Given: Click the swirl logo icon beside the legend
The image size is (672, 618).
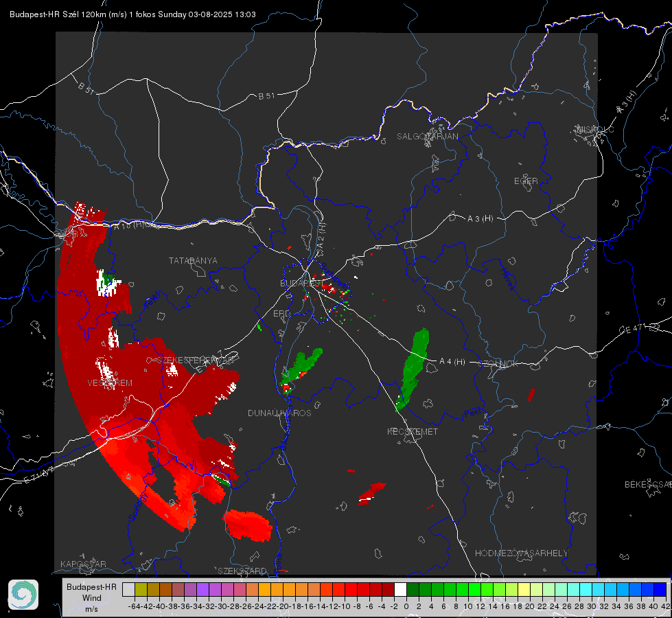Looking at the screenshot, I should point(23,595).
